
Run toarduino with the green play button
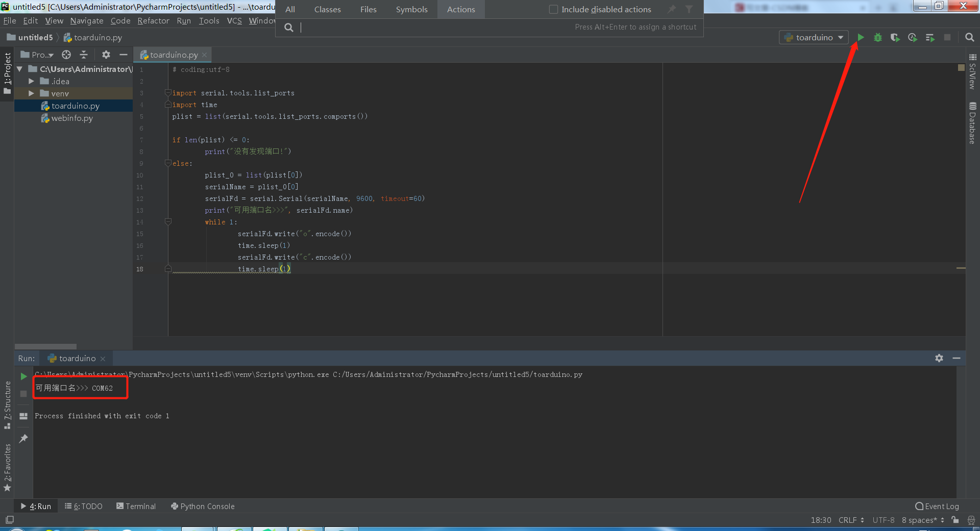coord(861,37)
